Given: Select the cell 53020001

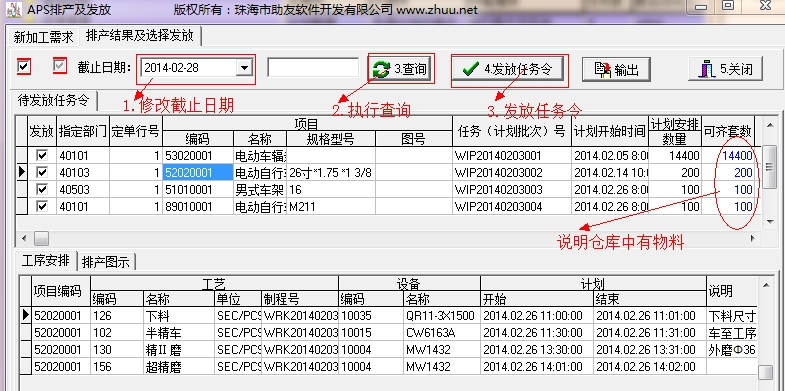Looking at the screenshot, I should (x=198, y=156).
